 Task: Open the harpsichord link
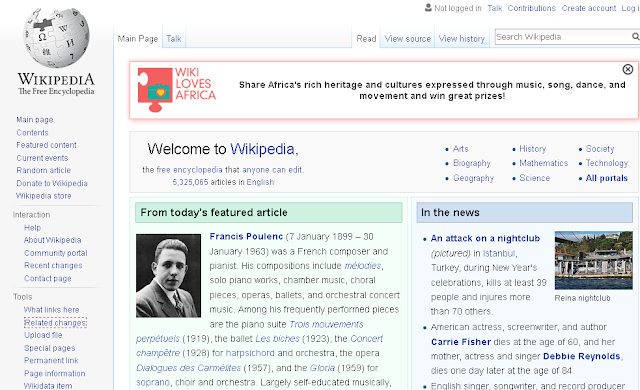point(250,353)
